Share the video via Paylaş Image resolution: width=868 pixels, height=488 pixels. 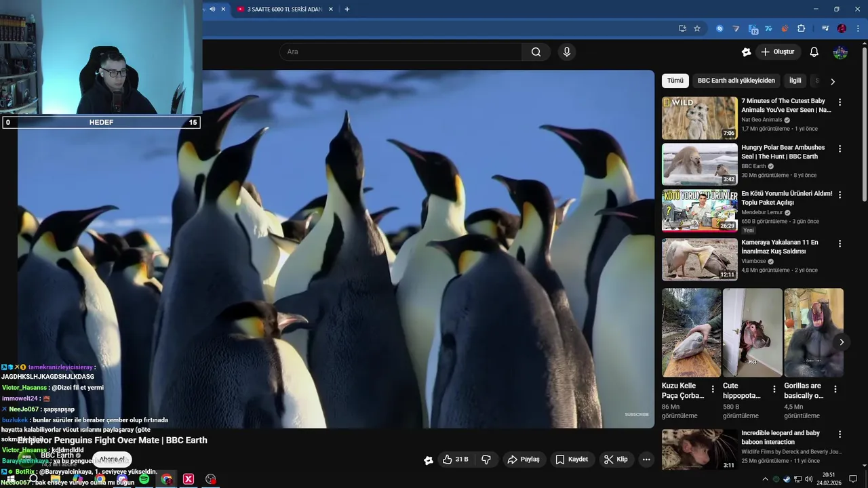point(524,460)
